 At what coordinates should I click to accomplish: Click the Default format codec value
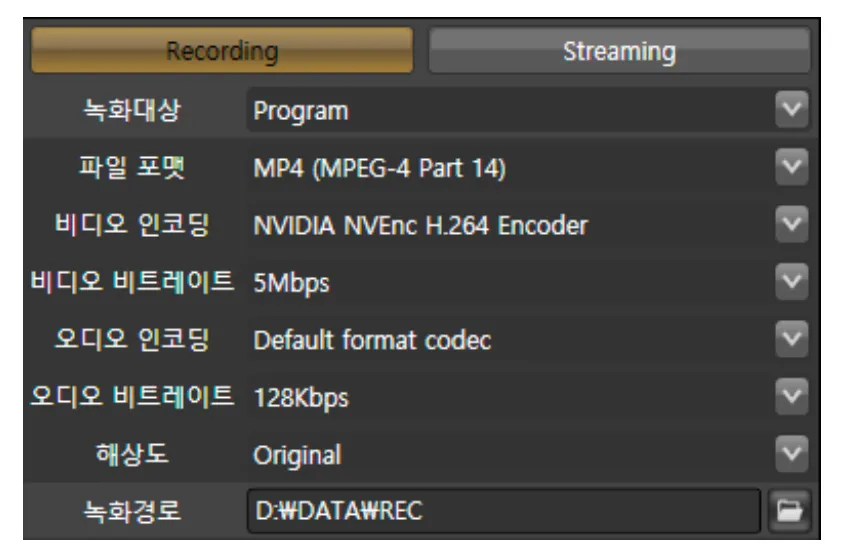[x=372, y=340]
